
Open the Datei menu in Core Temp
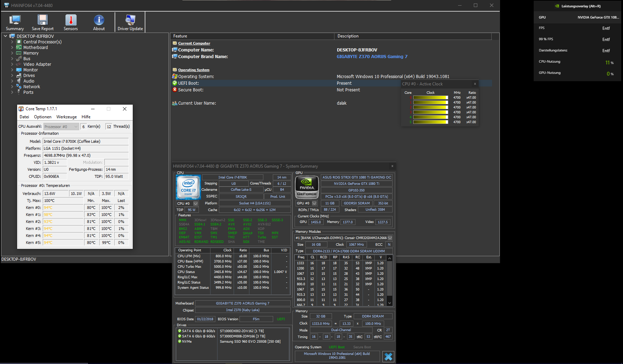[x=25, y=117]
